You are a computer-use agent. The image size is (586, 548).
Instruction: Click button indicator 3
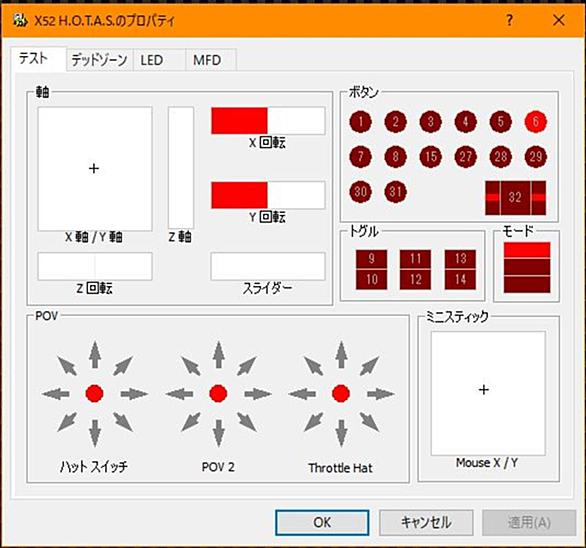[431, 121]
